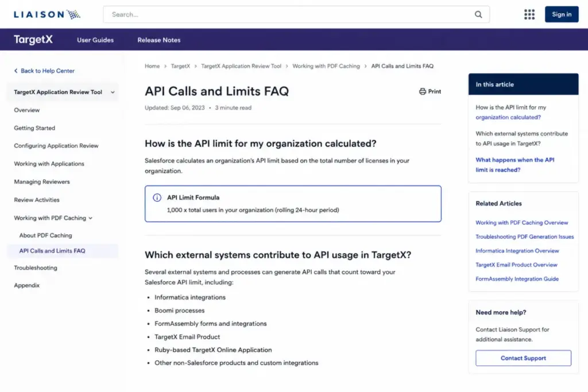Open Appendix in sidebar
Image resolution: width=588 pixels, height=392 pixels.
pyautogui.click(x=26, y=286)
